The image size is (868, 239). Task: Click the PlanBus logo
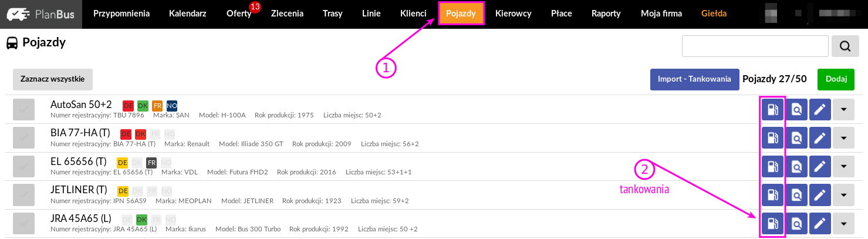(x=41, y=14)
